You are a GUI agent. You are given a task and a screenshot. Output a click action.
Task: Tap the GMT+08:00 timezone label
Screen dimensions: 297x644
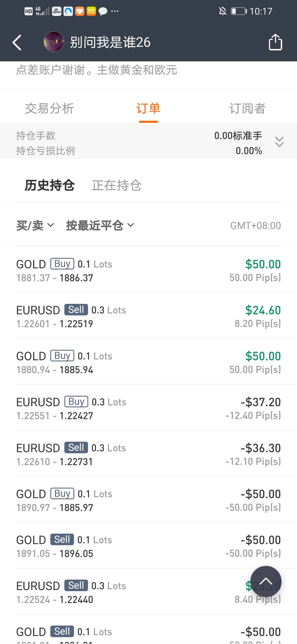255,226
